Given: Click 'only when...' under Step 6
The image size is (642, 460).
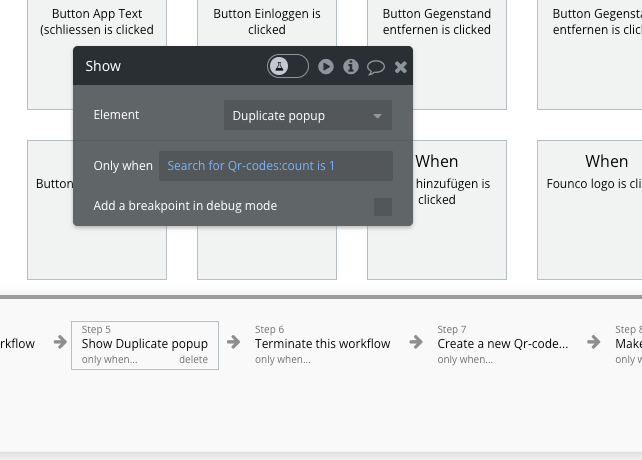Looking at the screenshot, I should [282, 360].
